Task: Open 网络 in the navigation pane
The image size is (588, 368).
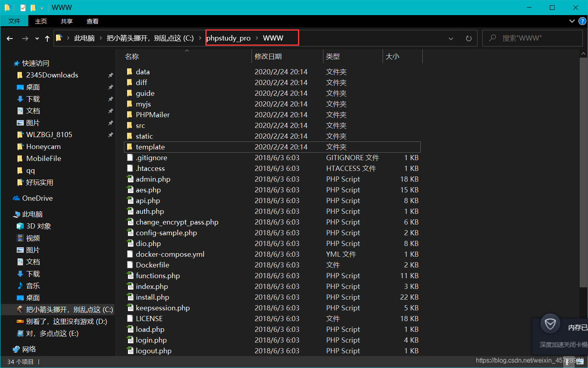Action: (29, 349)
